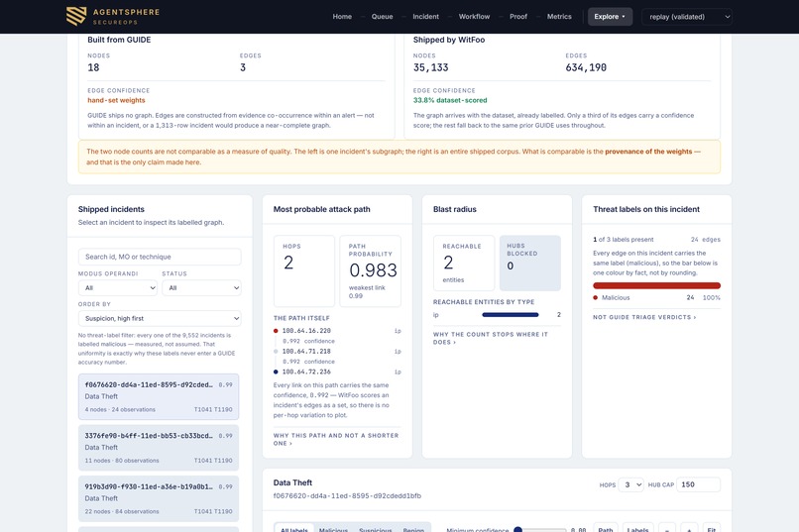Image resolution: width=799 pixels, height=532 pixels.
Task: Click the Hub Cap input field
Action: [x=698, y=484]
